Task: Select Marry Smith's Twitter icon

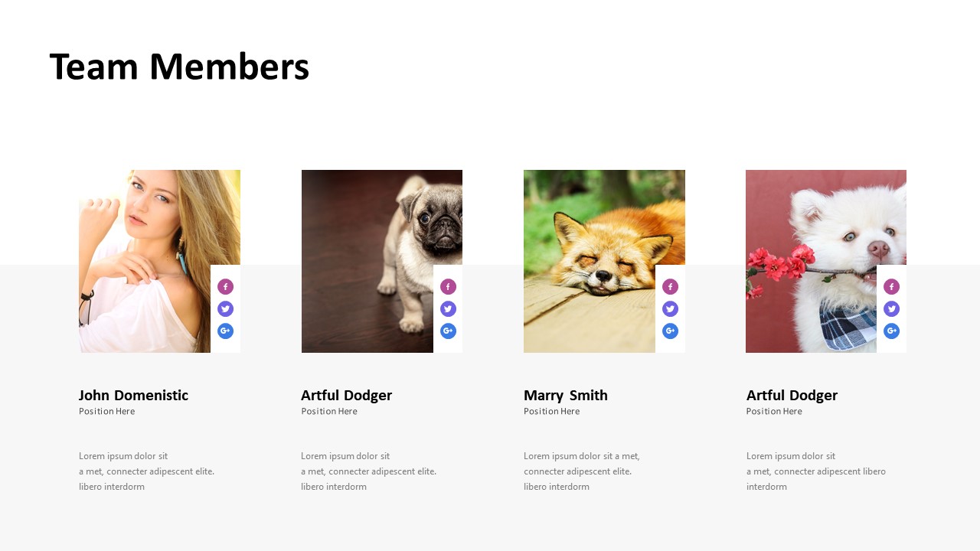Action: [670, 309]
